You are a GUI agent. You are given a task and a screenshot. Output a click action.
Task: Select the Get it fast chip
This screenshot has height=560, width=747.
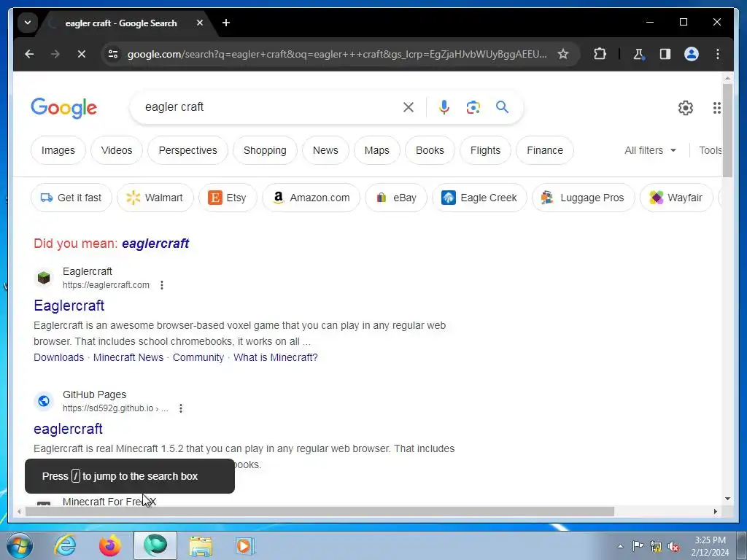click(x=71, y=198)
